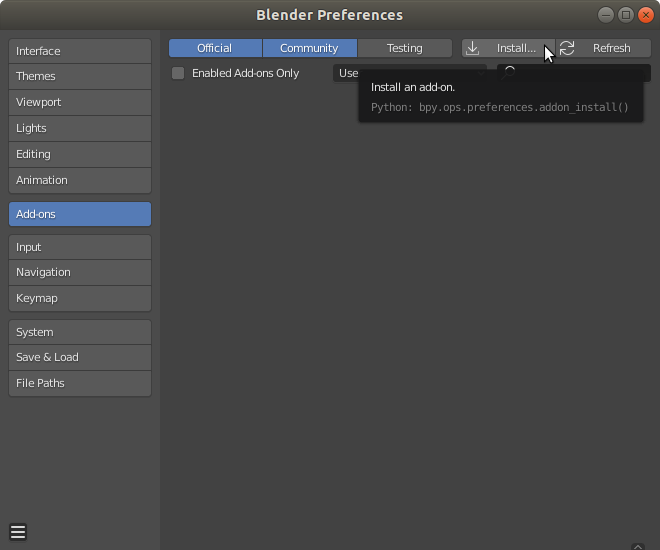The image size is (660, 550).
Task: Click the Install... button label
Action: tap(516, 48)
